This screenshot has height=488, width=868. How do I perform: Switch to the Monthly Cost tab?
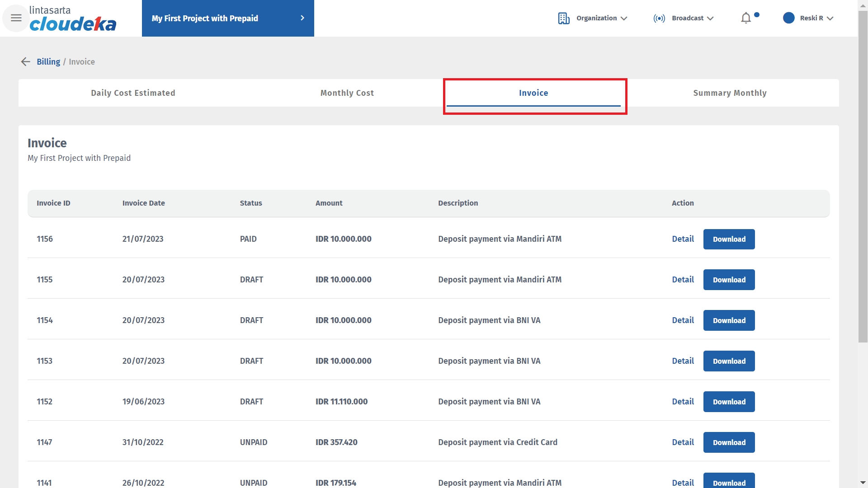pos(347,93)
